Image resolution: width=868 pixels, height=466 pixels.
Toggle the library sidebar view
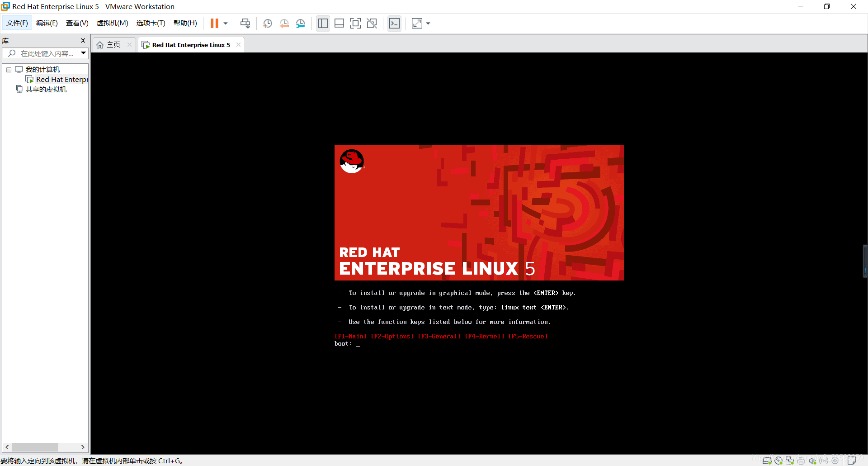(323, 24)
